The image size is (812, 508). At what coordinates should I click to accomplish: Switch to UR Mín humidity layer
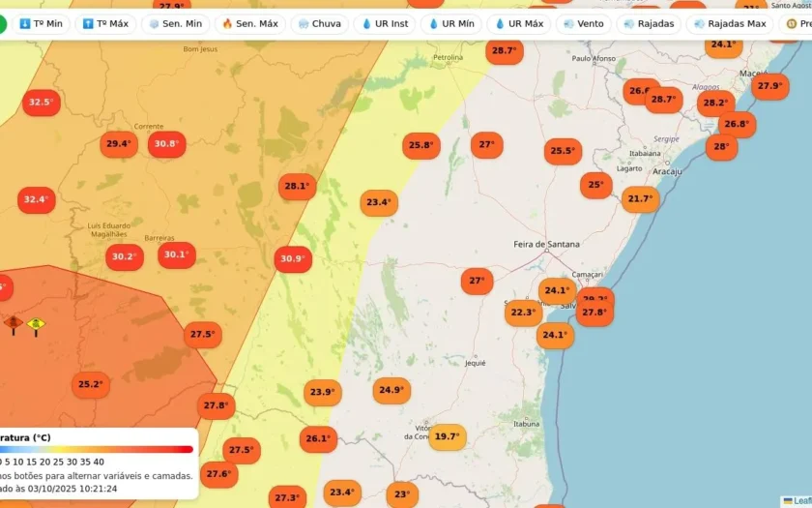tap(451, 24)
